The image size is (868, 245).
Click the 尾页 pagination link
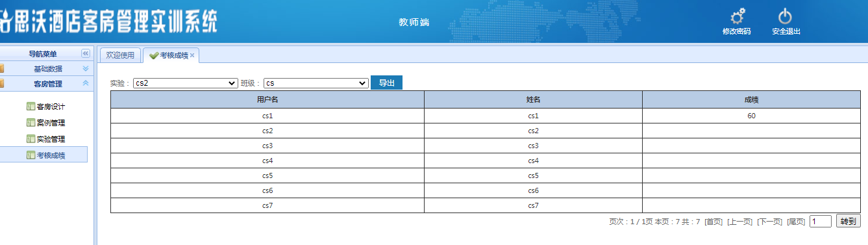796,222
